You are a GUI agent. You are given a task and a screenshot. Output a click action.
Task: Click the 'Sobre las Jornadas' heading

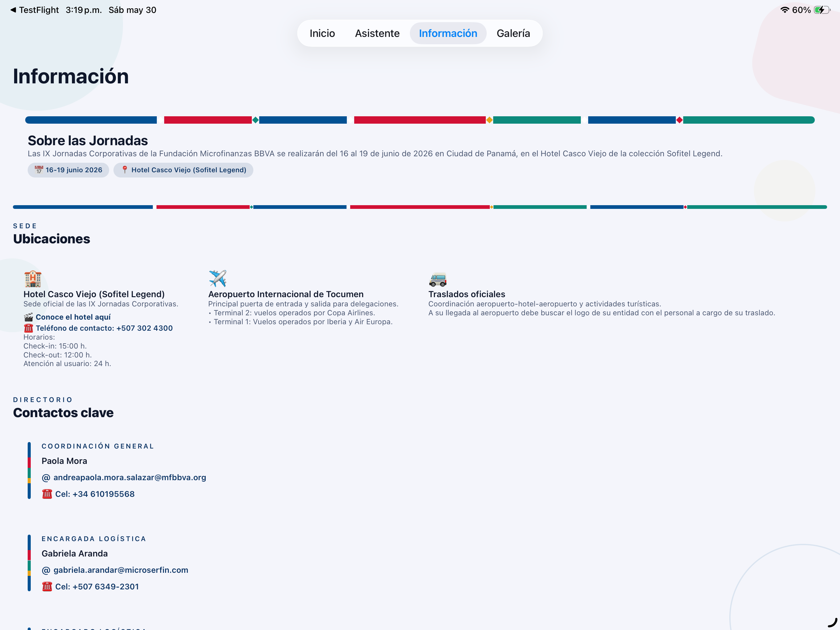[88, 141]
